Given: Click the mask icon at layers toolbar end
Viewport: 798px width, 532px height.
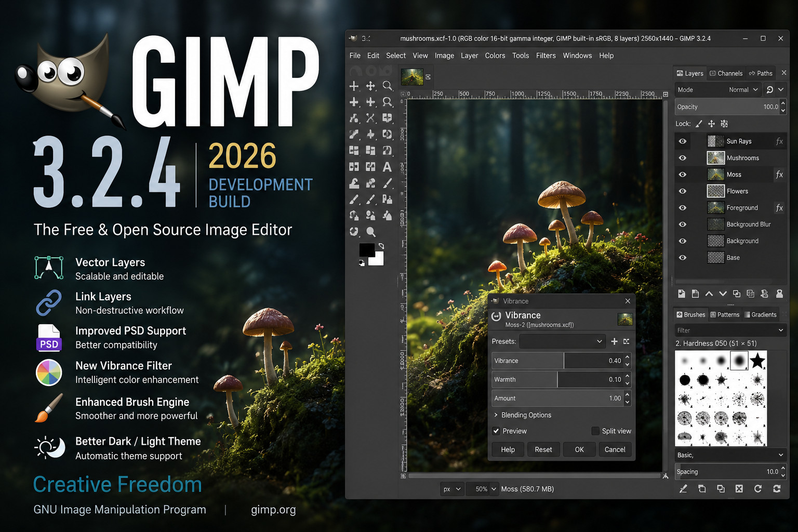Looking at the screenshot, I should [x=779, y=294].
